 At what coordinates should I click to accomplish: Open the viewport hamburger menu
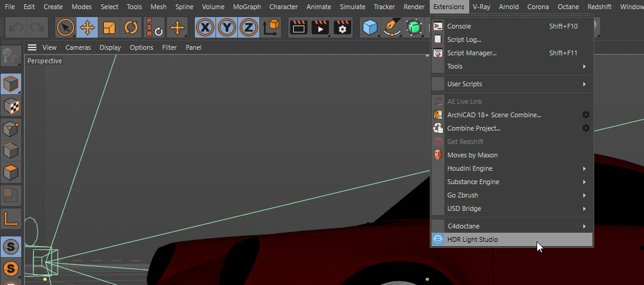click(32, 47)
